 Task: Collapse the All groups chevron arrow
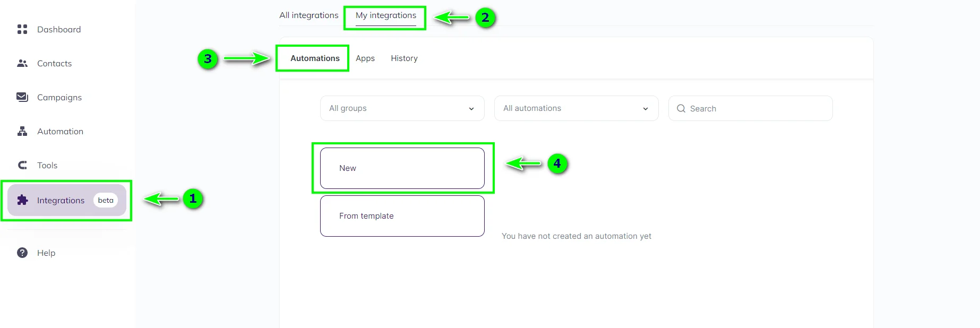[471, 108]
